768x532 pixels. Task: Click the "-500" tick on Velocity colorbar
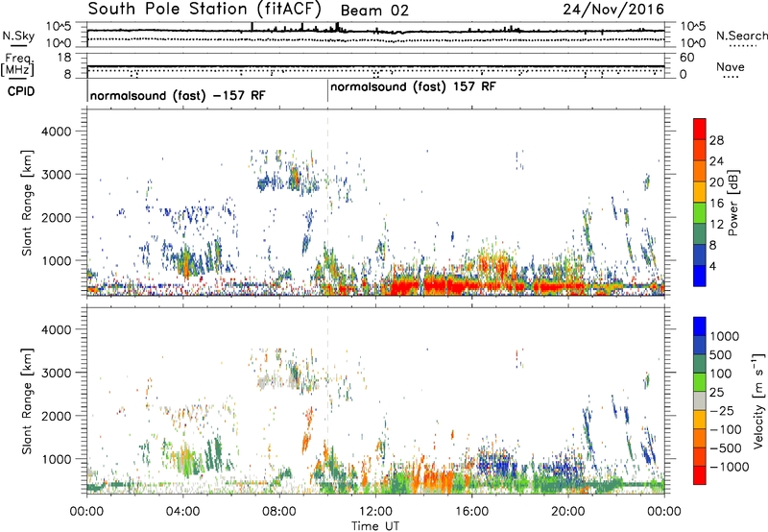pos(726,448)
